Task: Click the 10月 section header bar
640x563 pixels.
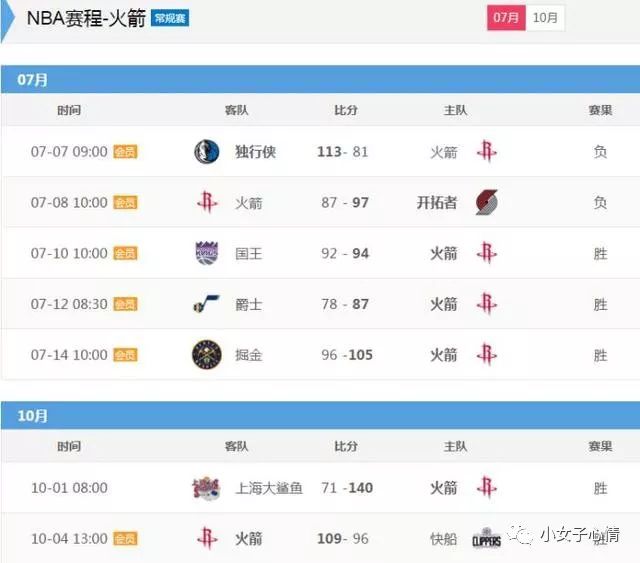Action: coord(320,415)
